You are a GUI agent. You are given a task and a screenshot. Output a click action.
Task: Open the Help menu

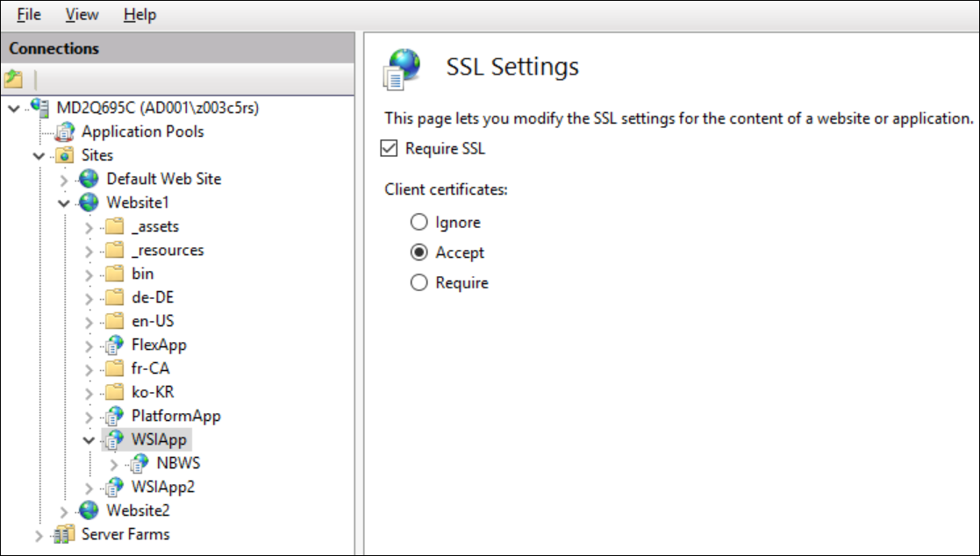(x=139, y=15)
